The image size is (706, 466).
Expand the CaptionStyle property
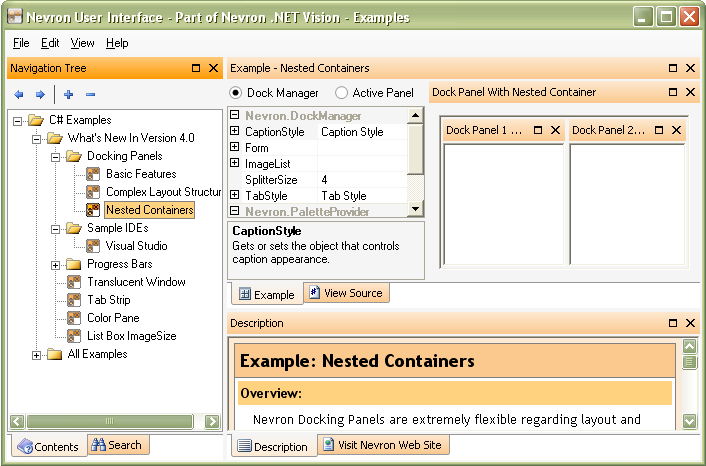[x=235, y=131]
